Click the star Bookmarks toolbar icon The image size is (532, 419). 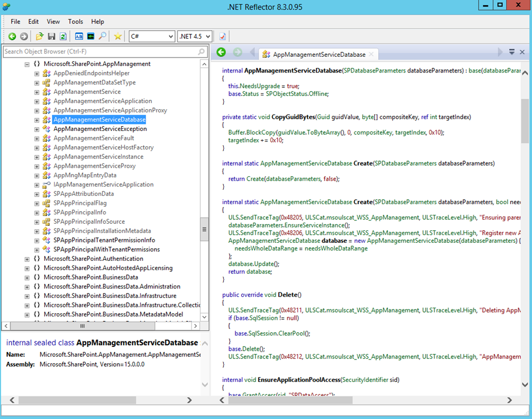tap(118, 37)
